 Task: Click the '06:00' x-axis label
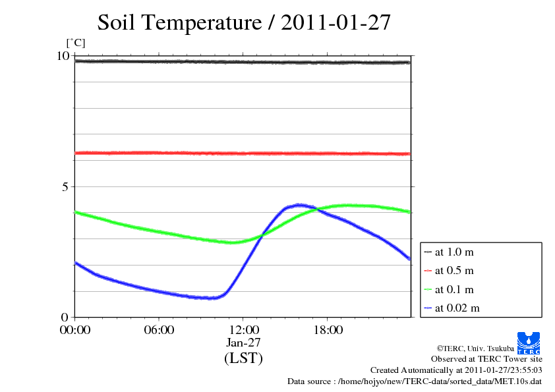click(159, 330)
